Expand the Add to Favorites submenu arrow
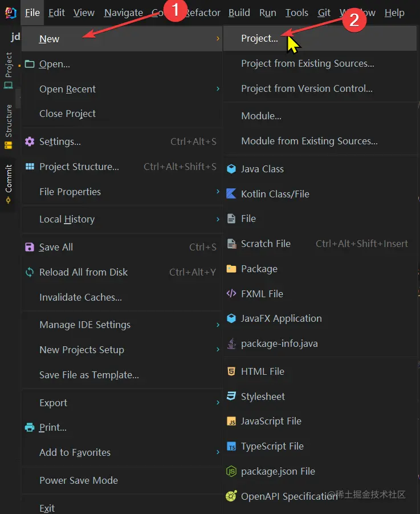The image size is (420, 514). point(218,452)
